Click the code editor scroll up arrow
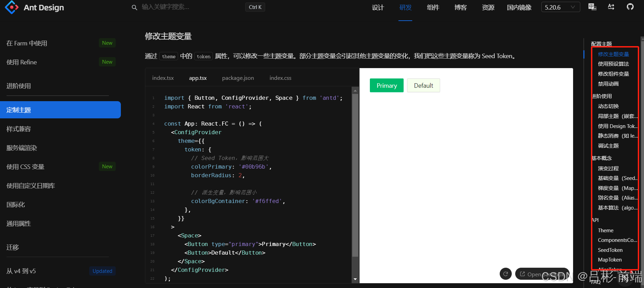Viewport: 644px width, 288px height. coord(355,90)
